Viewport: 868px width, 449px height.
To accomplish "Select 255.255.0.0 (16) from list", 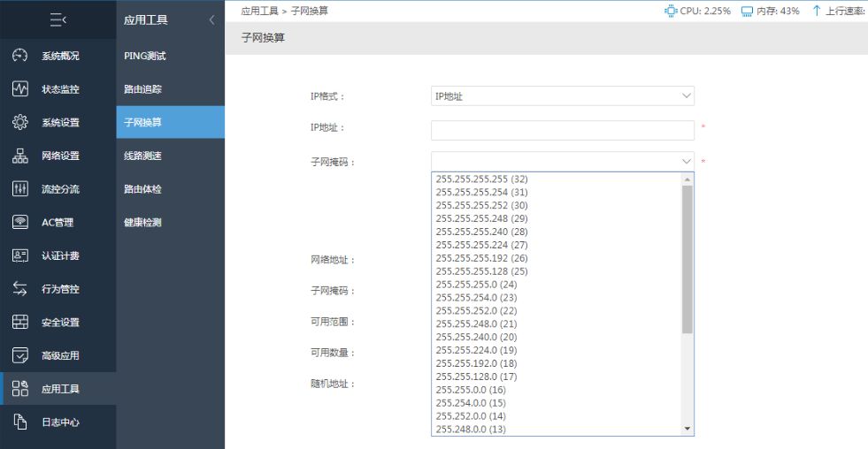I will (x=471, y=390).
